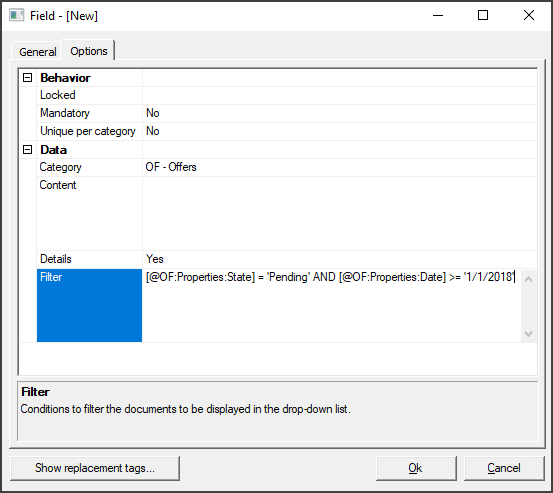This screenshot has width=553, height=493.
Task: Open Show replacement tags dialog
Action: click(95, 468)
